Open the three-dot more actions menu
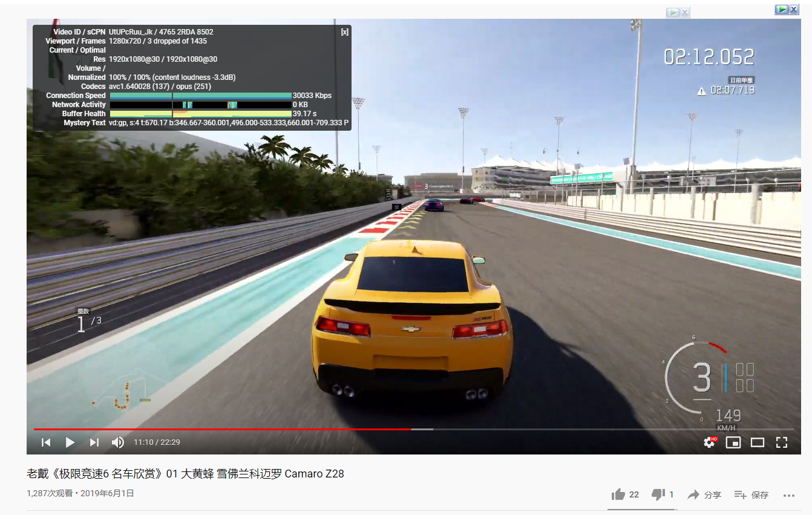The height and width of the screenshot is (515, 812). tap(788, 495)
